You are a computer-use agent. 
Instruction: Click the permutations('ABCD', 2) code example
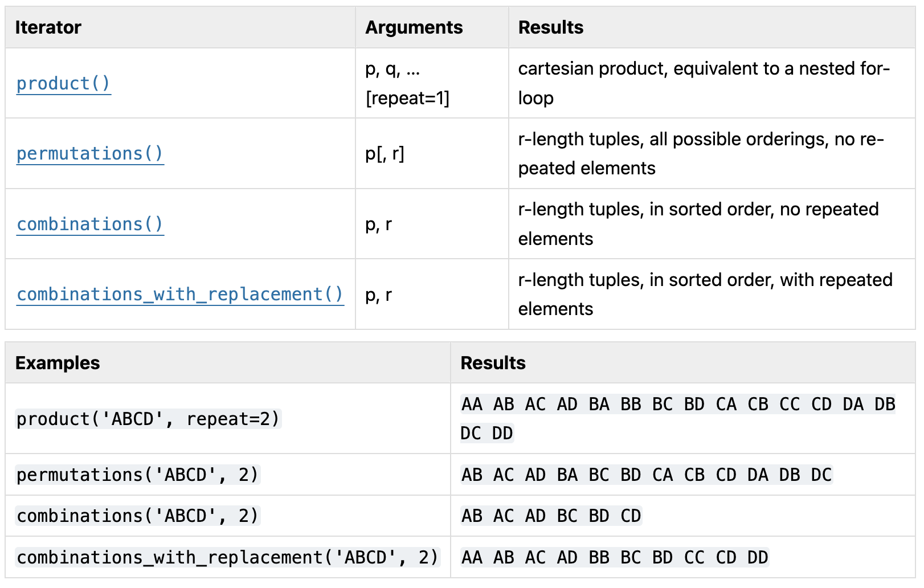pyautogui.click(x=138, y=475)
